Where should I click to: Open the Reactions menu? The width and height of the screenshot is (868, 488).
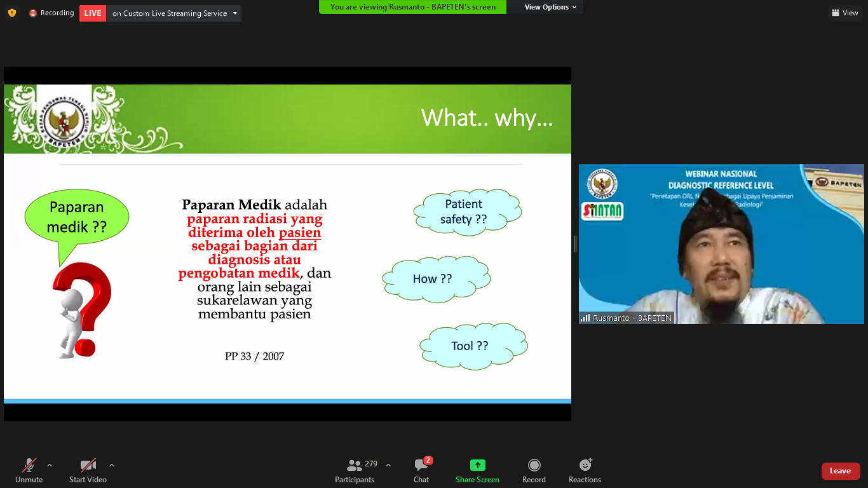click(585, 471)
